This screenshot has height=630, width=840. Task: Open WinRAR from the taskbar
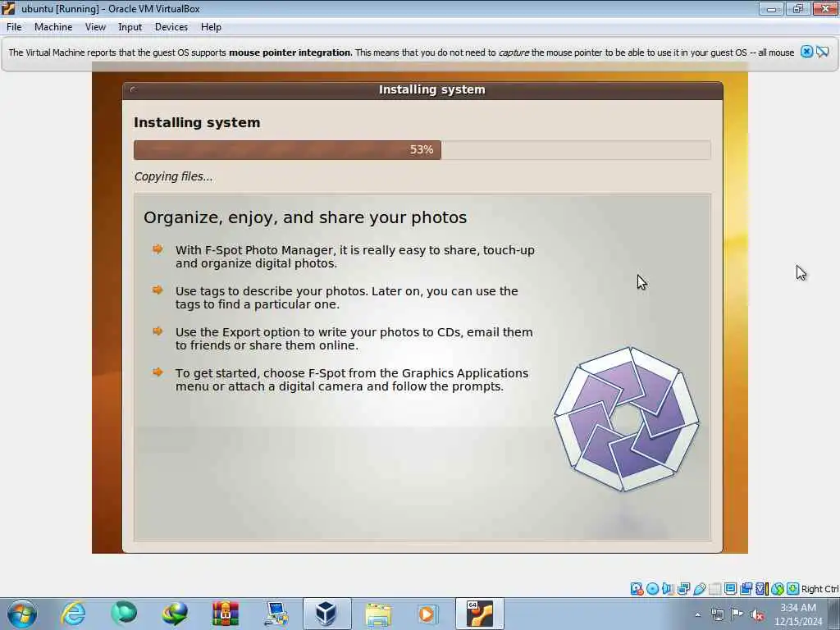coord(226,614)
